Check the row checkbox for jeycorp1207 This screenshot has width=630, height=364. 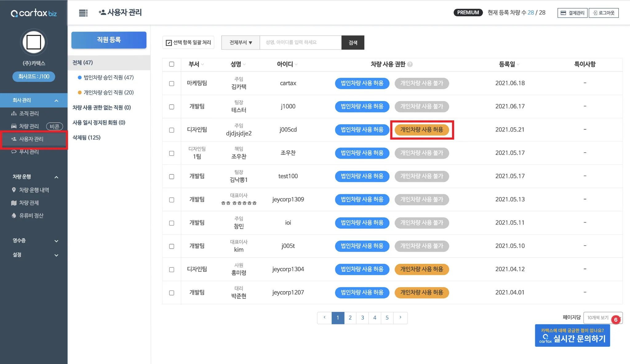(172, 293)
